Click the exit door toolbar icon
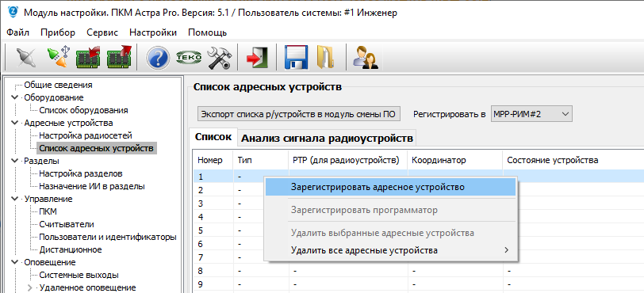 257,58
